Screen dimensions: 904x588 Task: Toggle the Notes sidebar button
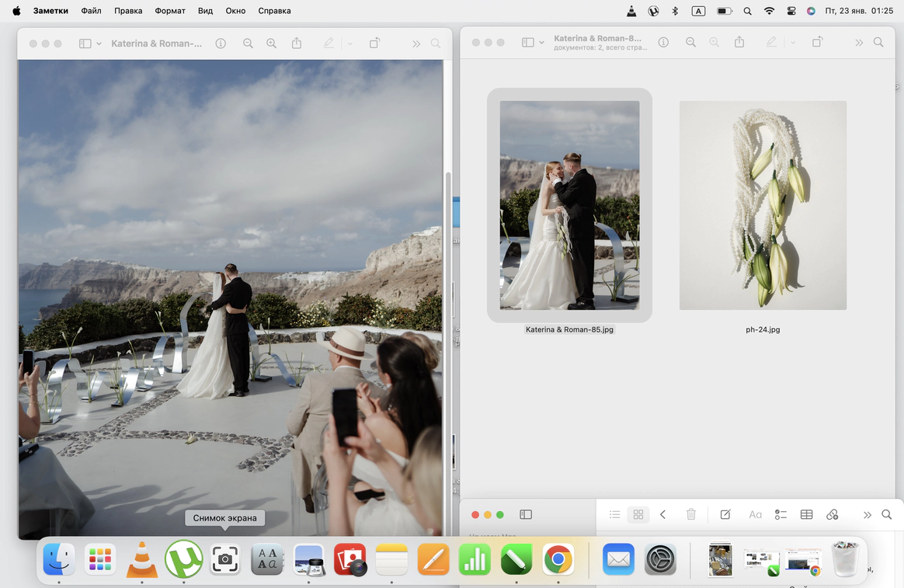526,514
